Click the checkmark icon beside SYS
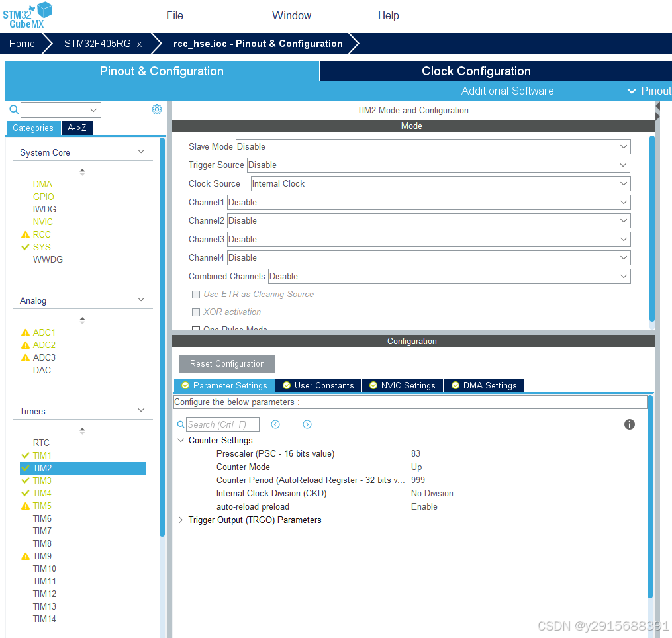 click(x=25, y=247)
